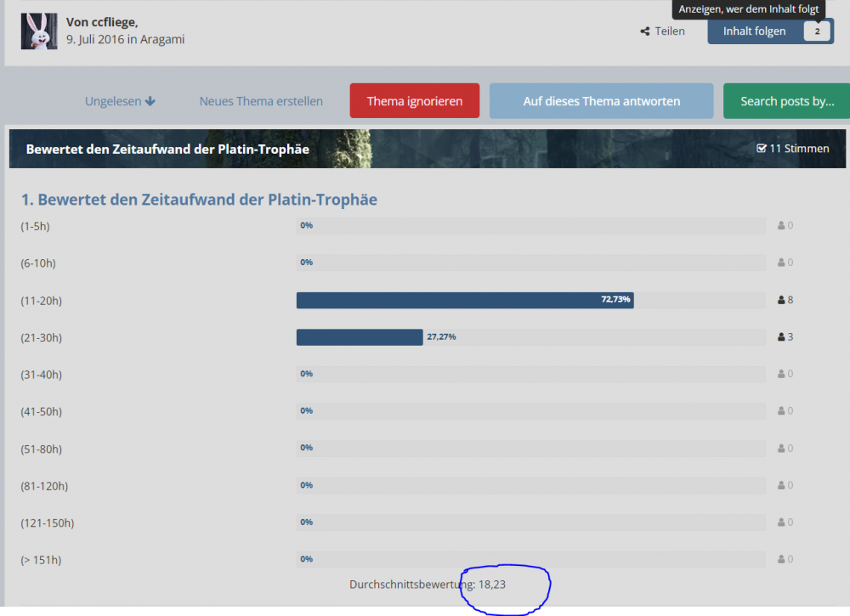Click the voter icon for the 11-20h option
850x616 pixels.
782,300
